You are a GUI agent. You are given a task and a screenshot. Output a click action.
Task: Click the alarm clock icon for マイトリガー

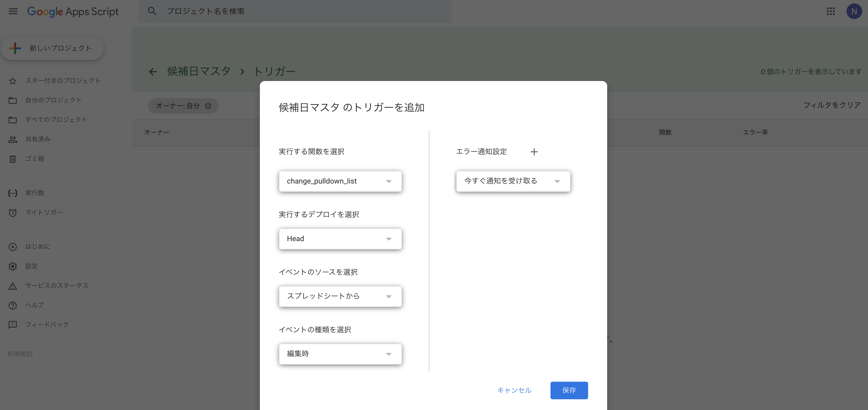point(13,213)
